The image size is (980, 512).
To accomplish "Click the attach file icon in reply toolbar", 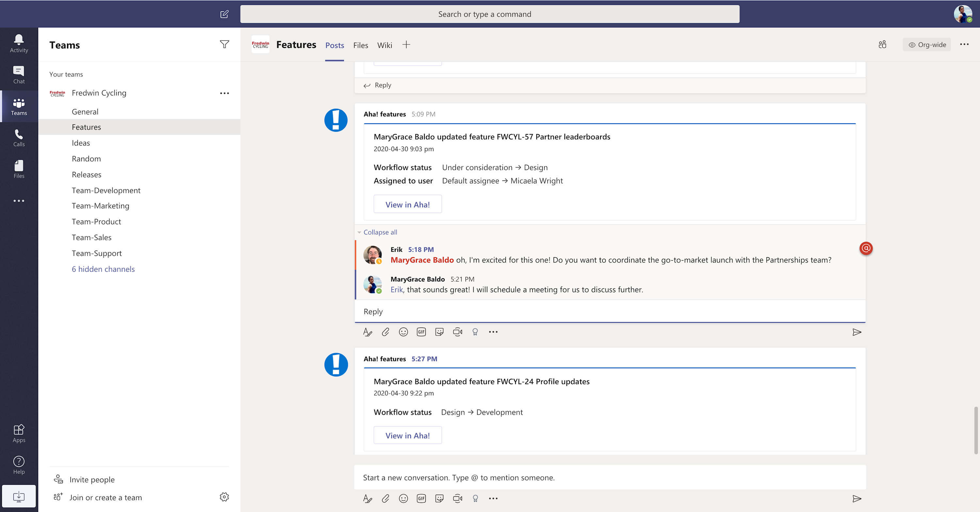I will 385,332.
